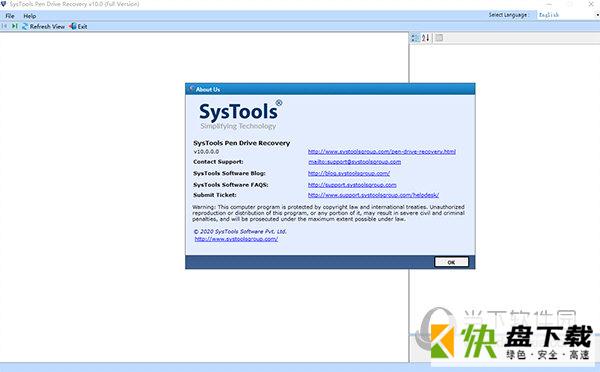Open the pen-drive-recovery.html product link
Screen dimensions: 600x372
click(382, 152)
